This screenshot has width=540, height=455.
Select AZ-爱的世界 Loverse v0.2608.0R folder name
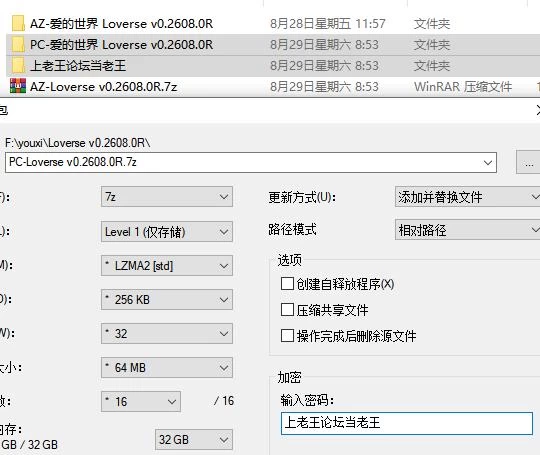(121, 24)
